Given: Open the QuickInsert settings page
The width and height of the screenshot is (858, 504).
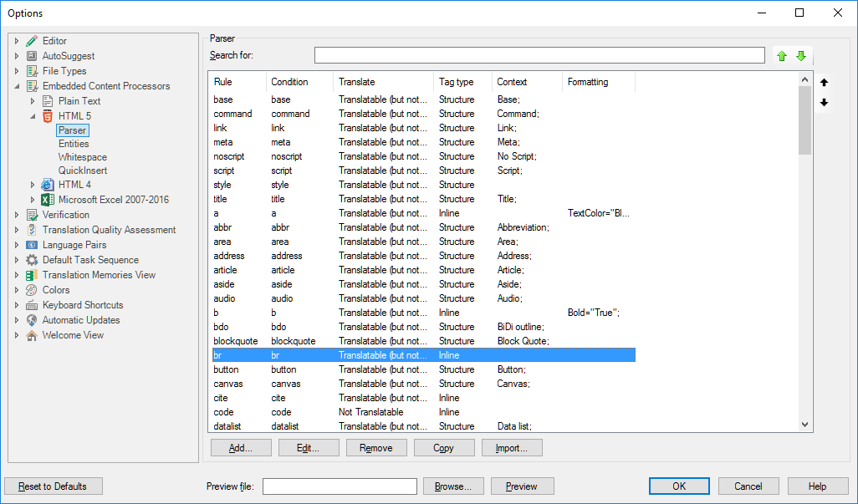Looking at the screenshot, I should 83,171.
